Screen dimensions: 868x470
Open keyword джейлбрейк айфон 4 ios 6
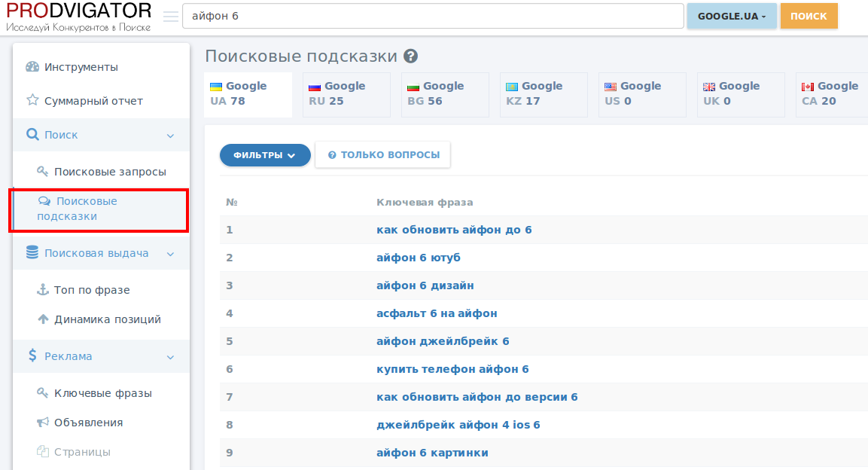click(x=458, y=425)
